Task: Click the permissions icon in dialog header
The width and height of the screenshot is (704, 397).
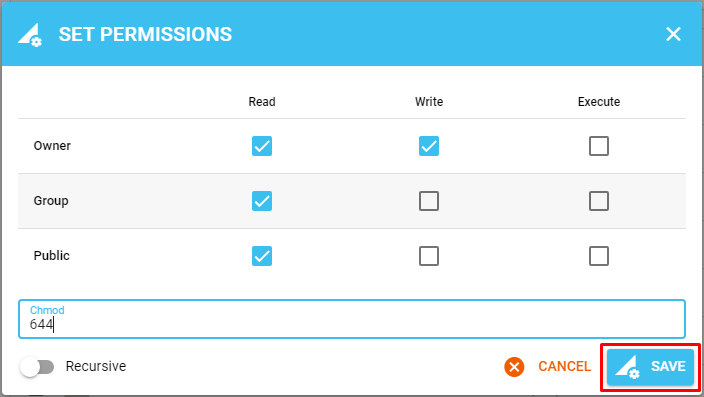Action: coord(30,35)
